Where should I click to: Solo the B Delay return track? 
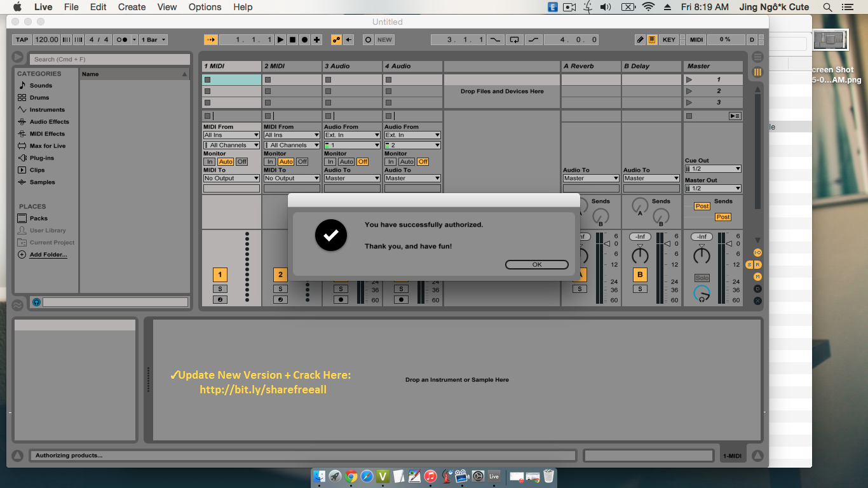tap(640, 288)
